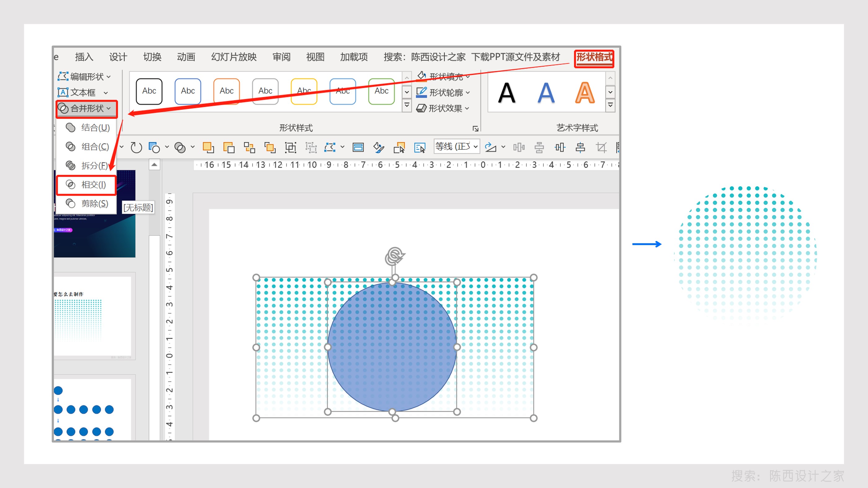Choose 剪除(S) from the merge shapes menu
Image resolution: width=868 pixels, height=488 pixels.
coord(86,204)
